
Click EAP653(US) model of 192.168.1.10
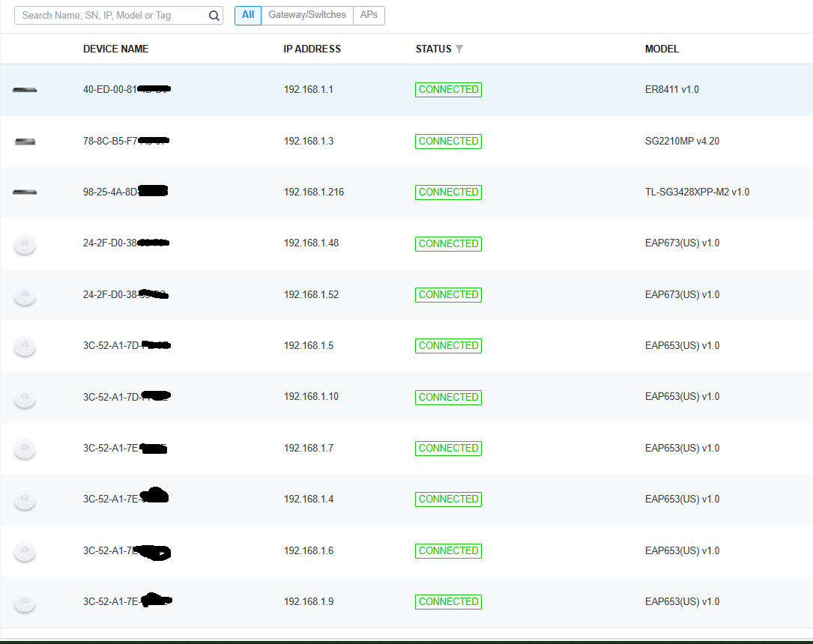click(683, 396)
